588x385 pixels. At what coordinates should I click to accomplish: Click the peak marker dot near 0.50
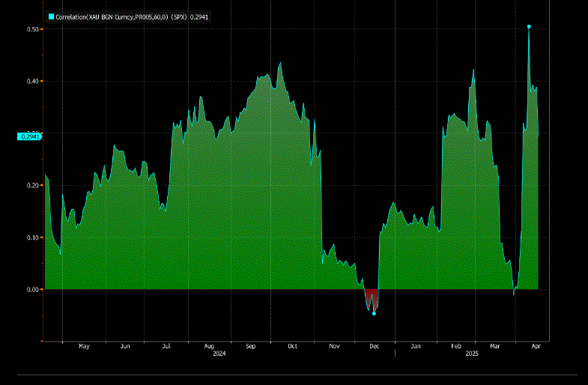pos(529,27)
